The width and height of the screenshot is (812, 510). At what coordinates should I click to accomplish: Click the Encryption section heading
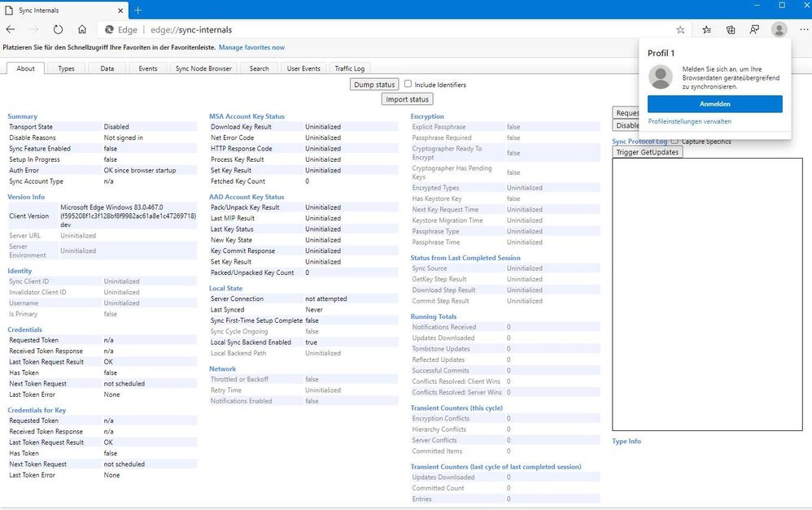pyautogui.click(x=427, y=116)
